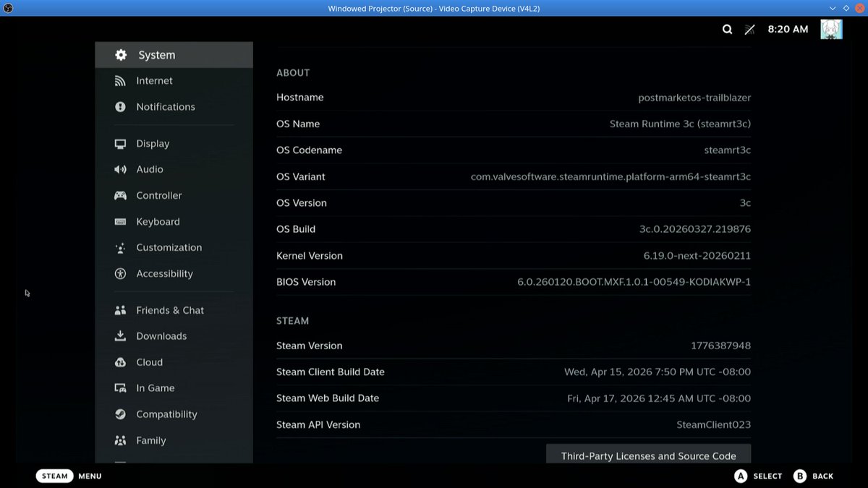This screenshot has width=868, height=488.
Task: Open the System settings tab
Action: 174,55
